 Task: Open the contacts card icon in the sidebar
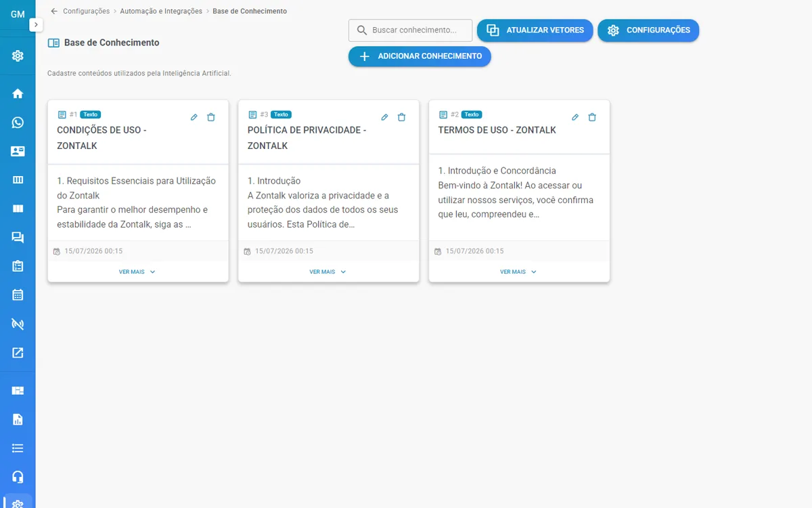tap(18, 152)
